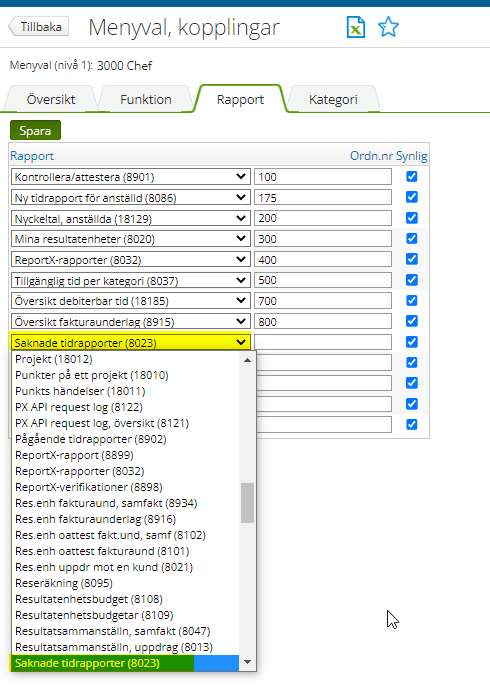Open the Funktion tab
The image size is (490, 695).
coord(145,99)
